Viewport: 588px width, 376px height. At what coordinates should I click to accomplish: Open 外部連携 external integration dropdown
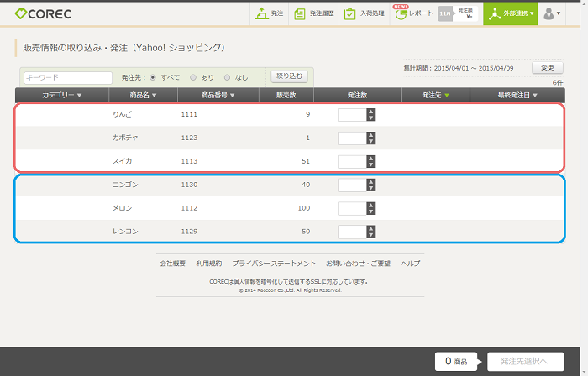(511, 13)
